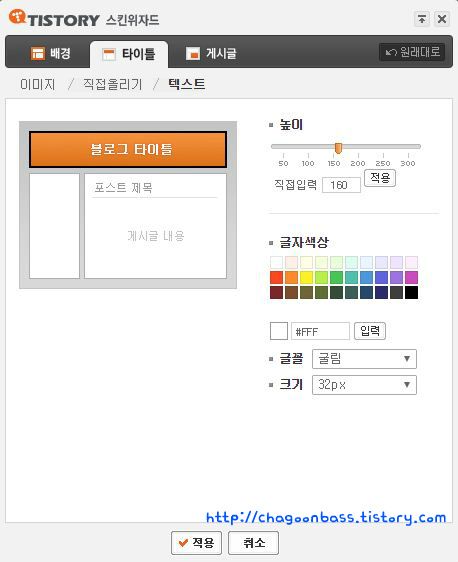Open the 글꼴 font dropdown
This screenshot has height=562, width=458.
tap(364, 359)
